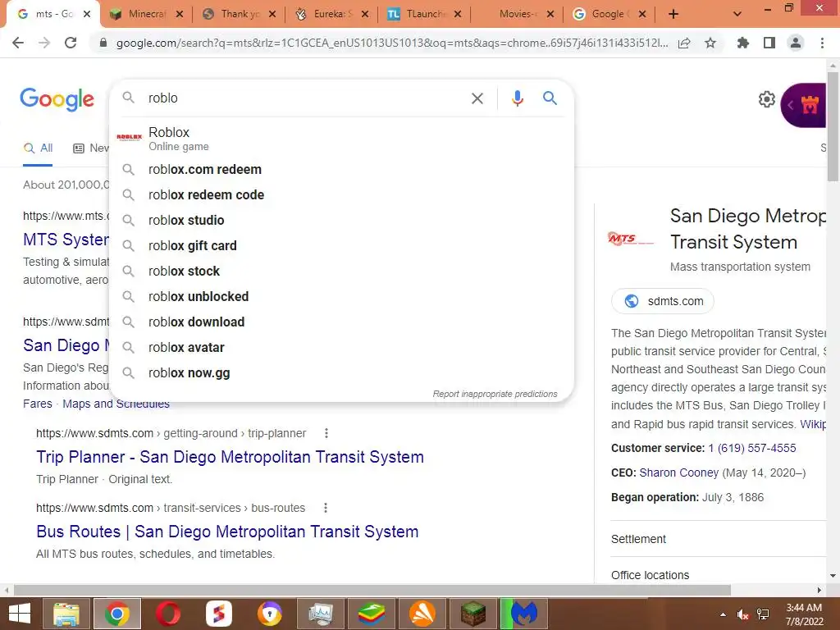
Task: Click the blue search magnifier button
Action: 550,98
